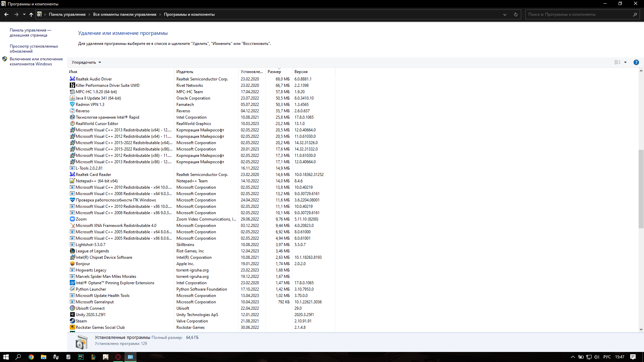Open Панель управления домашняя страница link
The width and height of the screenshot is (644, 362).
pos(31,33)
